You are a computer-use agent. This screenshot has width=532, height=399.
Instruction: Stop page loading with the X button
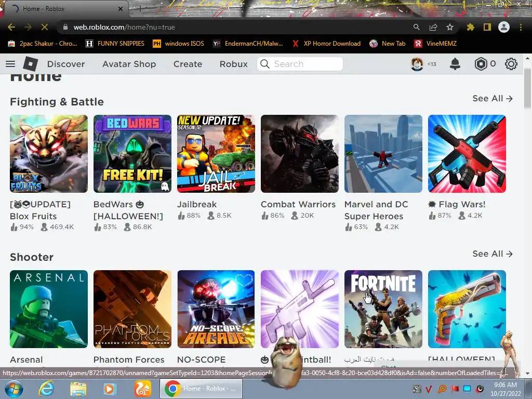click(x=45, y=27)
